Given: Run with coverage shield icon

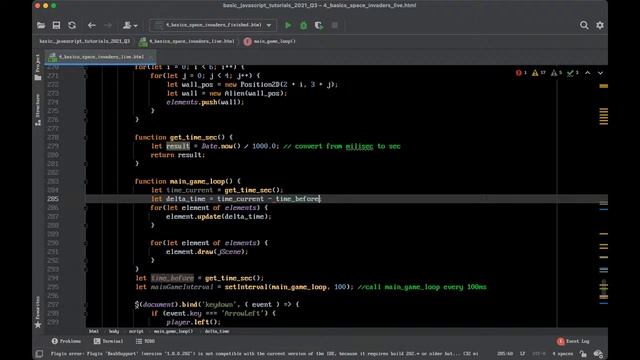Looking at the screenshot, I should tap(319, 25).
